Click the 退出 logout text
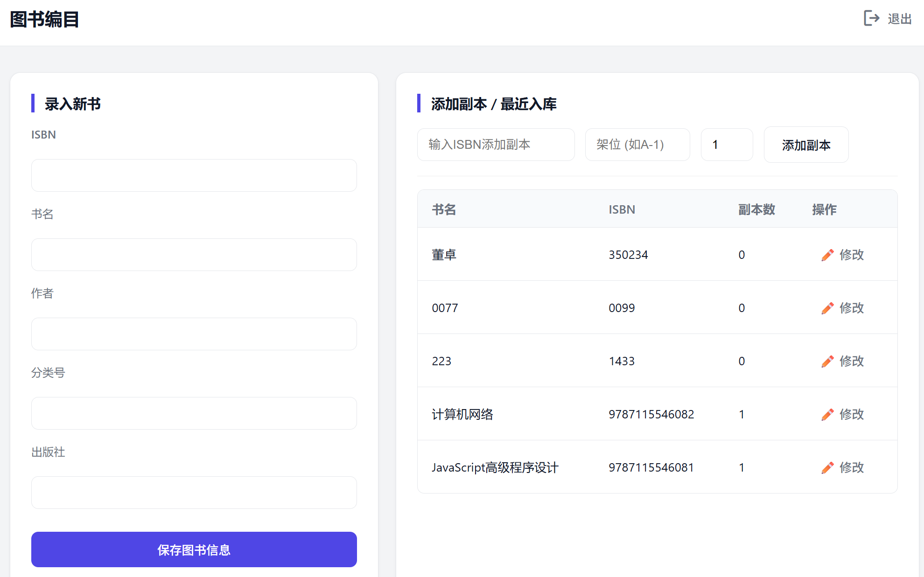924x577 pixels. coord(899,19)
